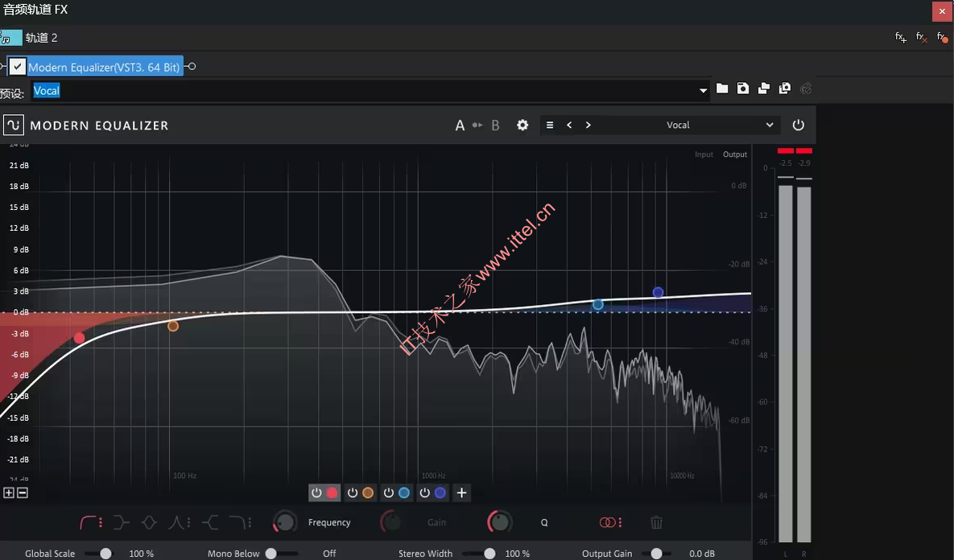The height and width of the screenshot is (560, 954).
Task: Click the stereo linked-circles channel mode icon
Action: point(607,522)
